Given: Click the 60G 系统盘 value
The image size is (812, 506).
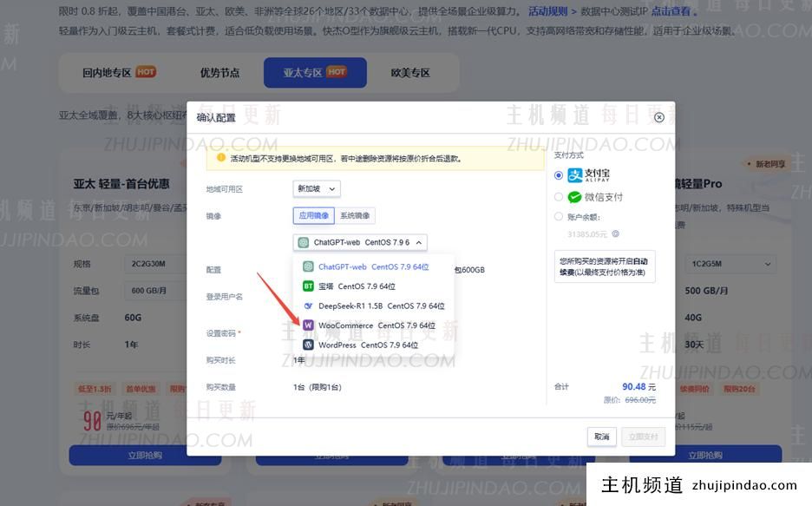Looking at the screenshot, I should click(133, 318).
